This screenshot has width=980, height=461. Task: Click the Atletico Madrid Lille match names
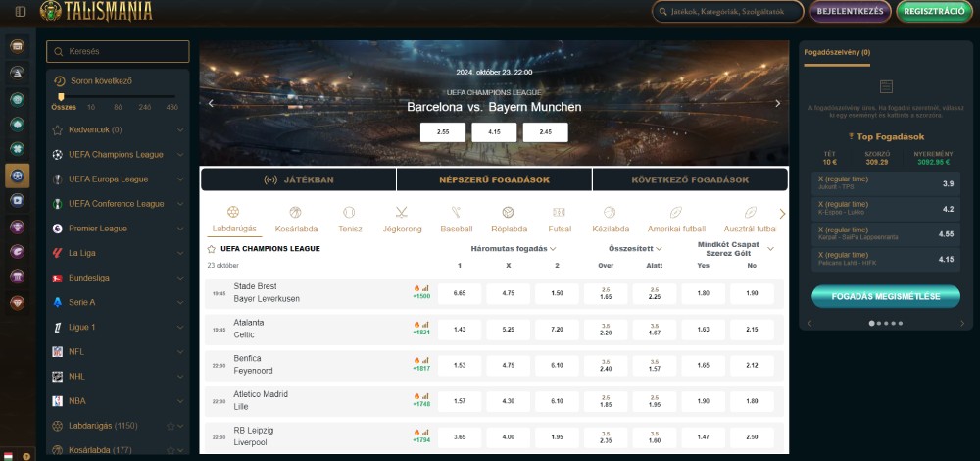pyautogui.click(x=261, y=400)
